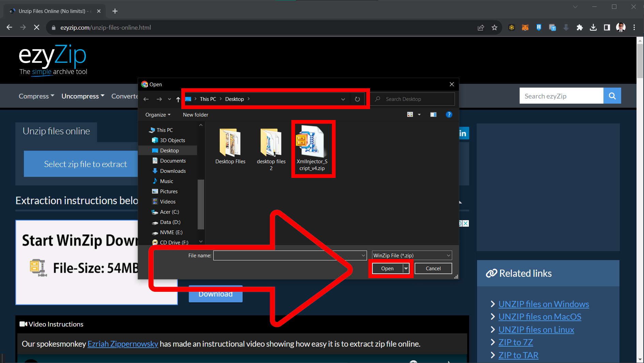
Task: Open the WinZip File type filter dropdown
Action: pos(412,255)
